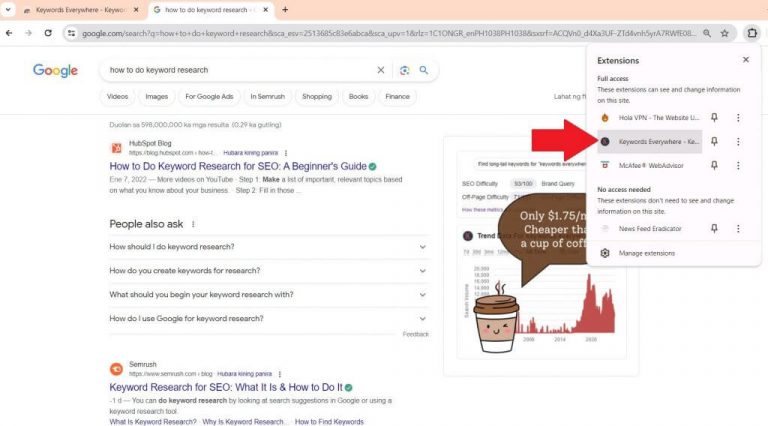Close the Extensions popup
This screenshot has width=768, height=426.
click(x=746, y=60)
